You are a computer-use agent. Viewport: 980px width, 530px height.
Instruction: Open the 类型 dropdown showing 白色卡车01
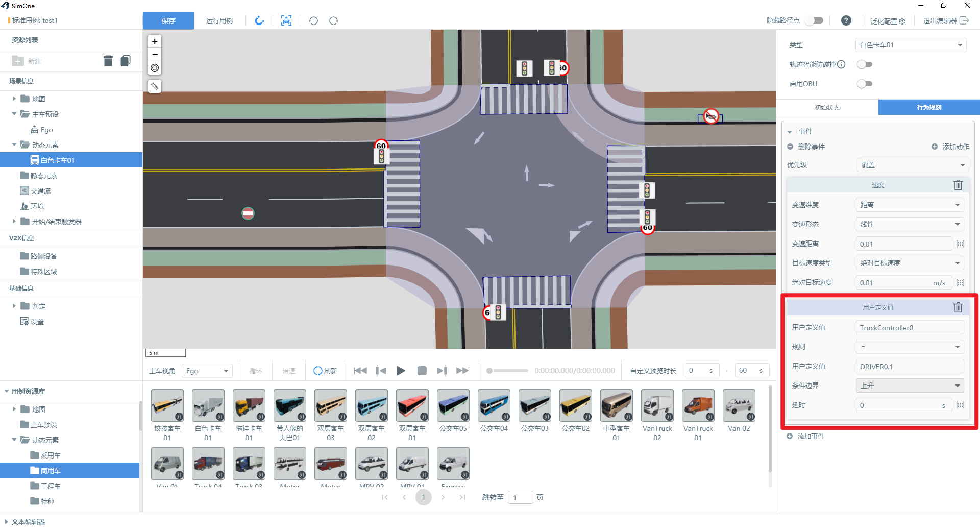pos(911,45)
